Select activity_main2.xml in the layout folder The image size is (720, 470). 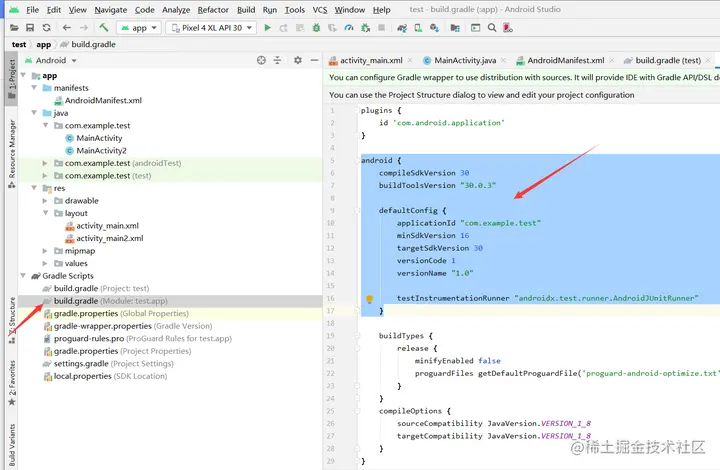109,238
